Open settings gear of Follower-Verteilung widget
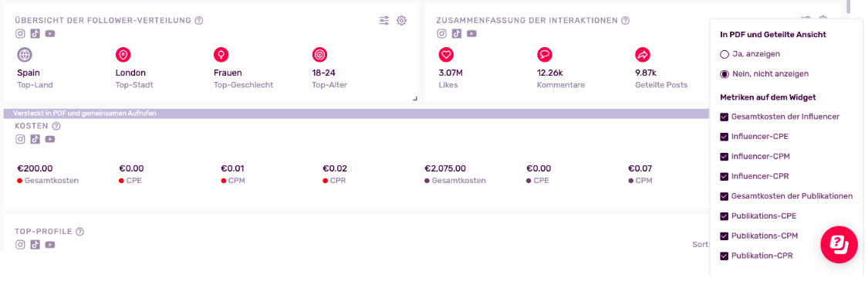Viewport: 868px width, 285px height. [x=402, y=21]
